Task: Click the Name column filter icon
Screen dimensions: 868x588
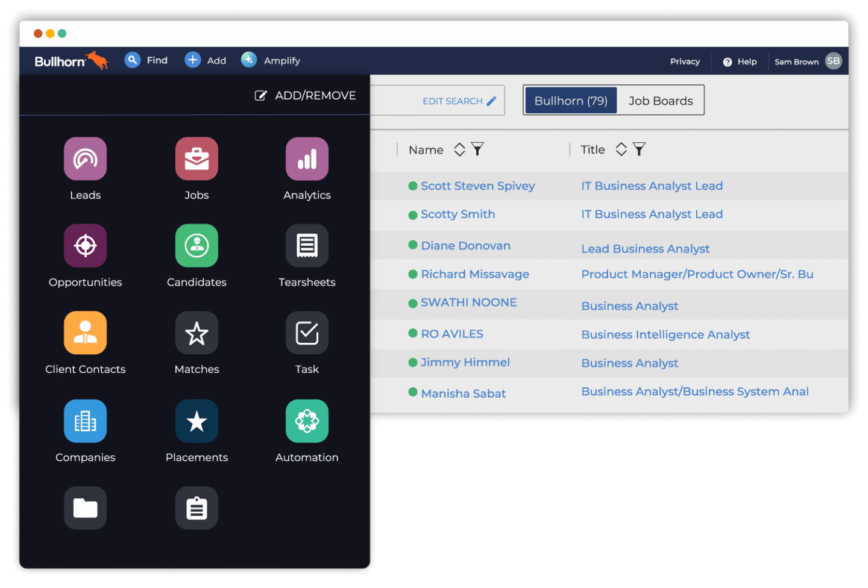Action: [x=477, y=149]
